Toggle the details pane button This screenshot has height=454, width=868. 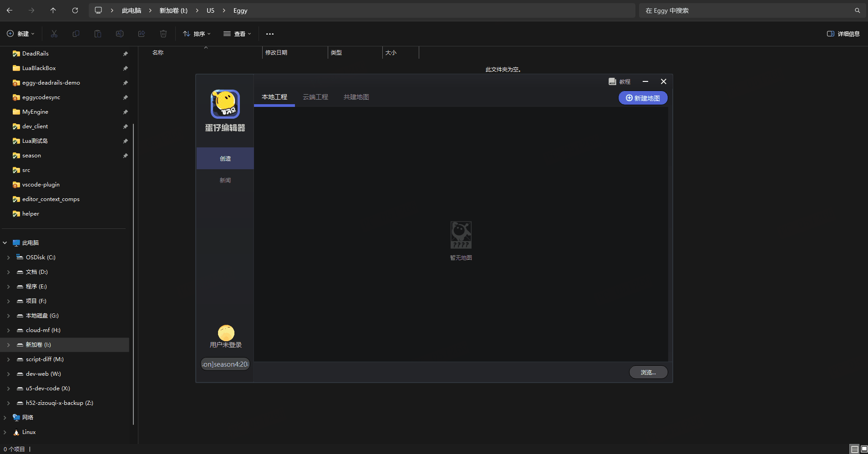843,34
